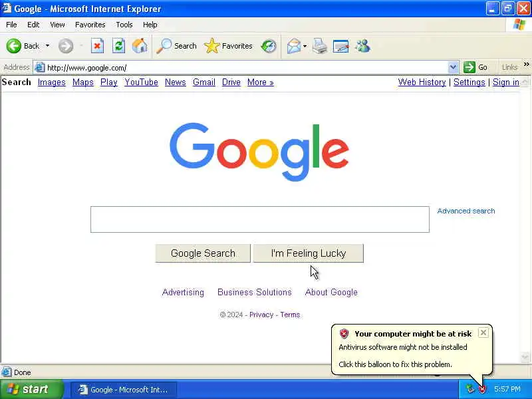Open the Play link

(x=109, y=82)
